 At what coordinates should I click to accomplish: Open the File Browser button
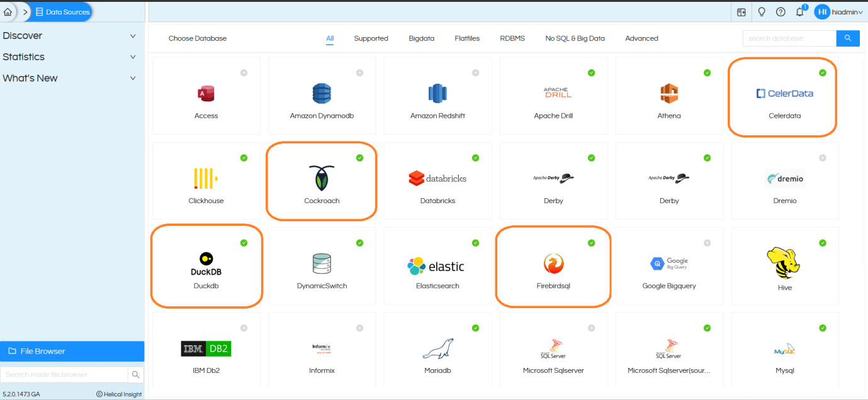[72, 352]
